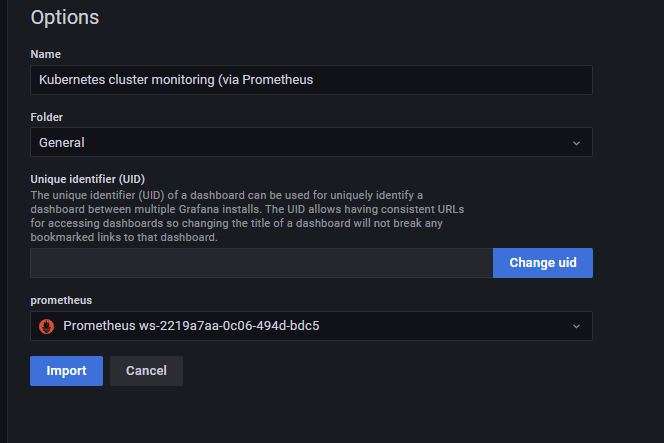Expand the prometheus data source chevron
Viewport: 664px width, 443px height.
coord(576,326)
